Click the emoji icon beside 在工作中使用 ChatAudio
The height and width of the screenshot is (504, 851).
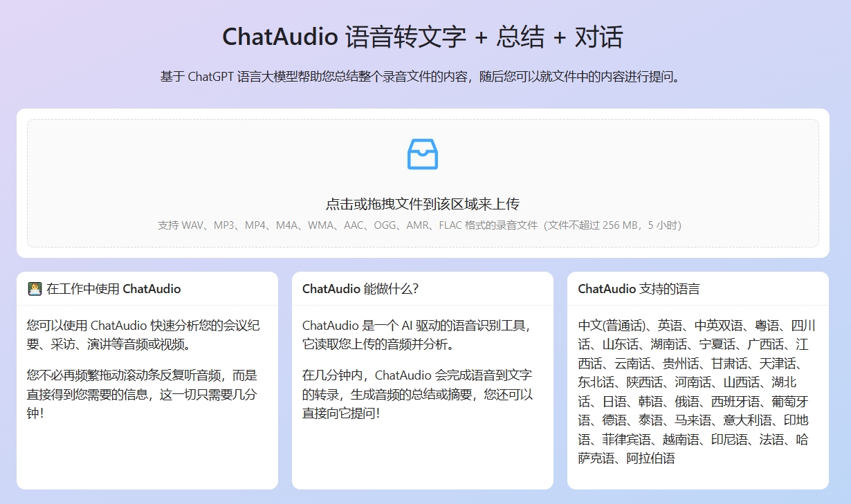pos(35,288)
